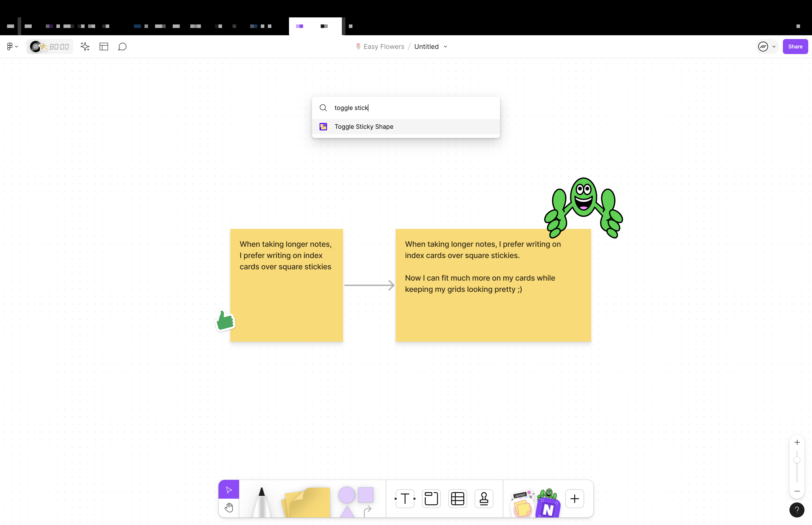
Task: Select the Text tool
Action: click(x=405, y=498)
